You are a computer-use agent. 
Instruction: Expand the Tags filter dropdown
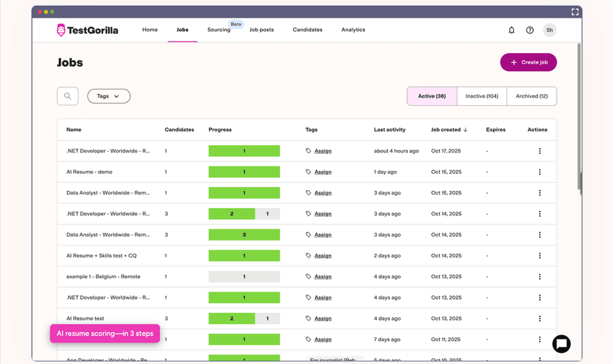coord(109,96)
